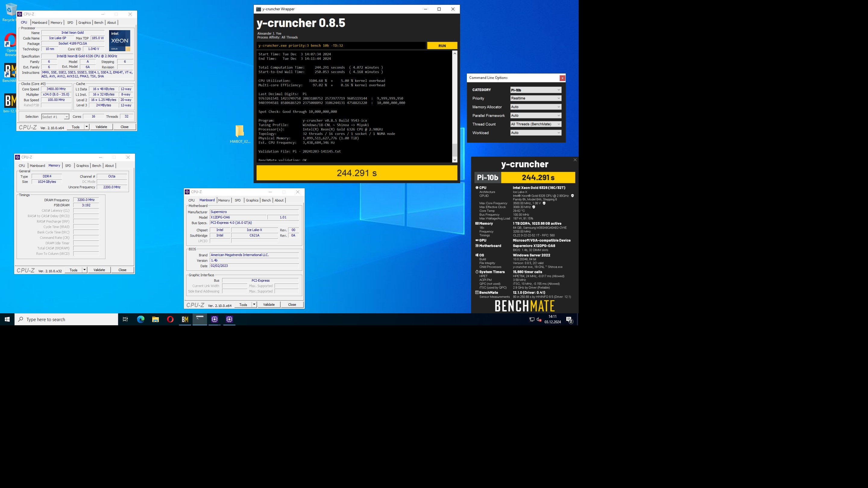Open About tab in Memory CPU-Z window

(x=109, y=166)
